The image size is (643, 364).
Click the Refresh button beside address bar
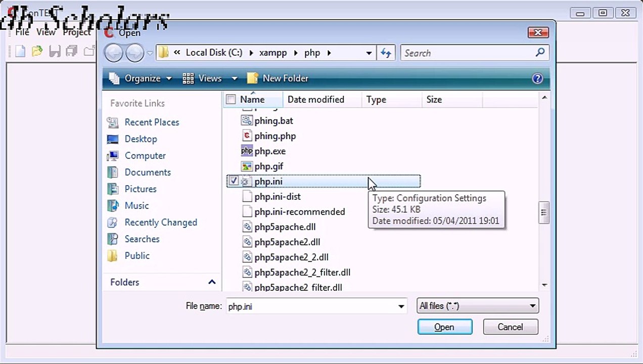[386, 53]
